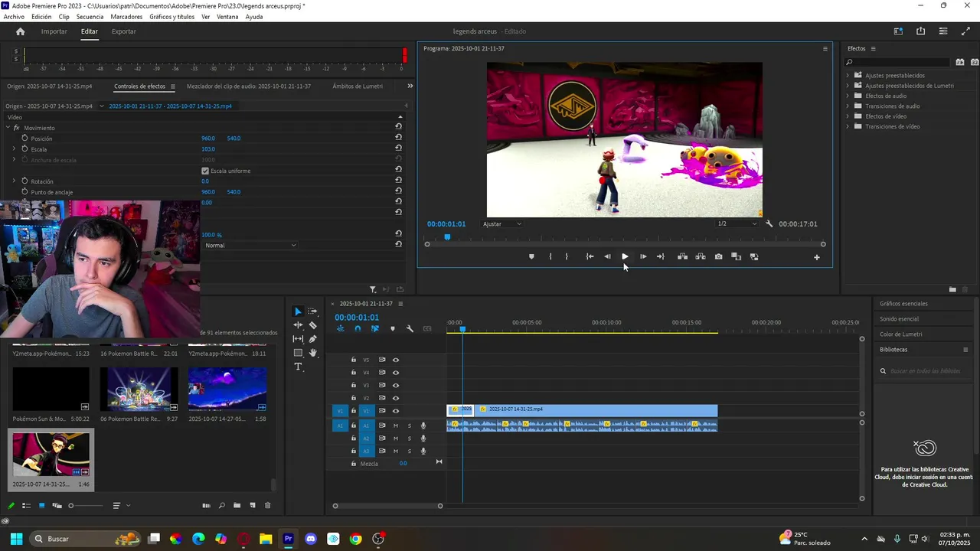
Task: Toggle the Escala uniforme checkbox
Action: 205,171
